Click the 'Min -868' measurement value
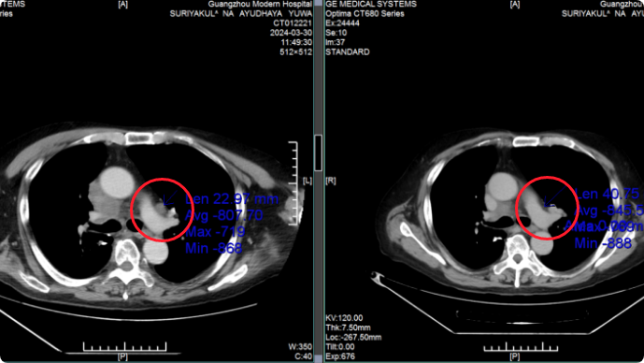The width and height of the screenshot is (644, 363). click(x=213, y=248)
